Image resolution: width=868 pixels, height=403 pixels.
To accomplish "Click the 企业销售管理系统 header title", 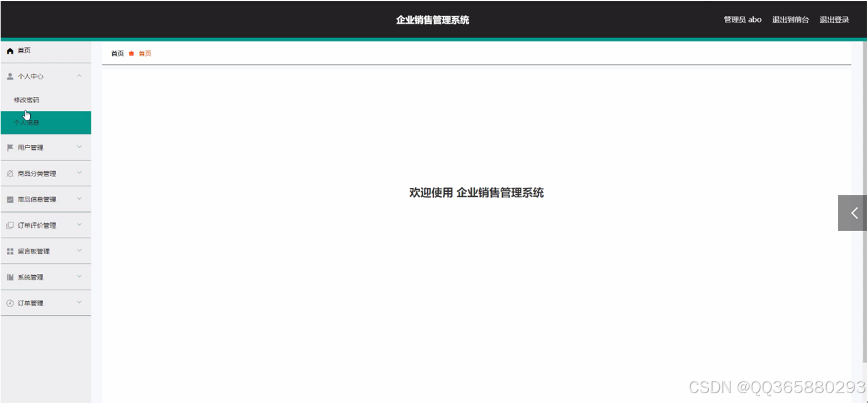I will 432,20.
